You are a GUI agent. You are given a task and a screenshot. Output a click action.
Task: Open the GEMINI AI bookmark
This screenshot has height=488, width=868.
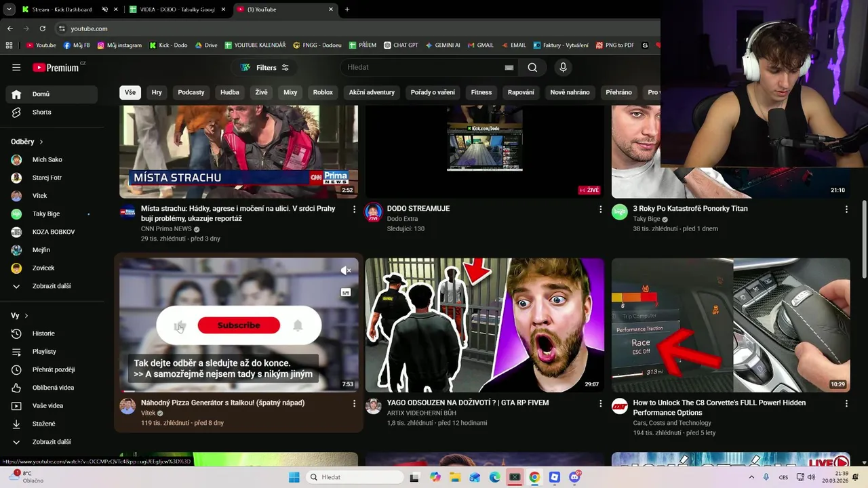pos(443,45)
